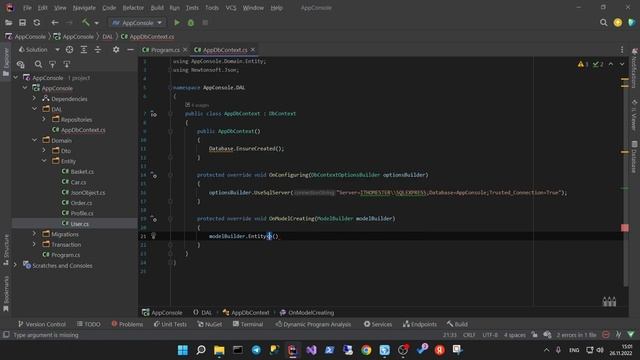Open Google Chrome from the taskbar
Viewport: 640px width, 360px height.
pyautogui.click(x=366, y=350)
